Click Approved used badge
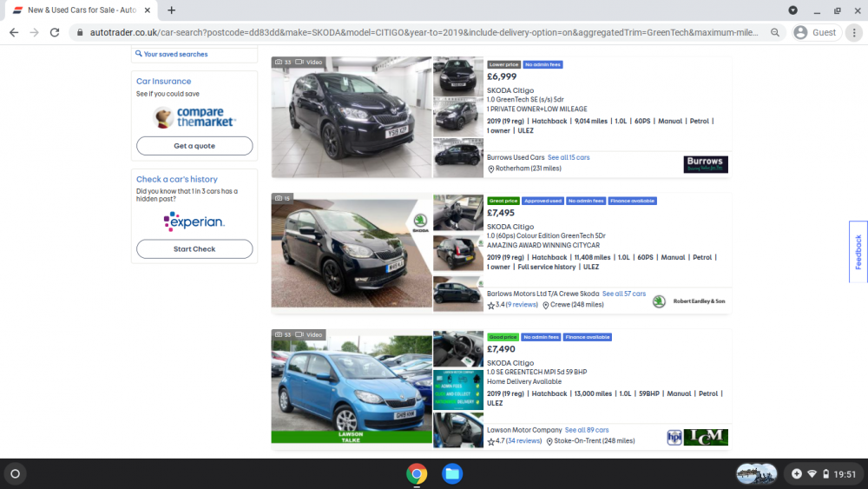The height and width of the screenshot is (489, 868). tap(542, 201)
